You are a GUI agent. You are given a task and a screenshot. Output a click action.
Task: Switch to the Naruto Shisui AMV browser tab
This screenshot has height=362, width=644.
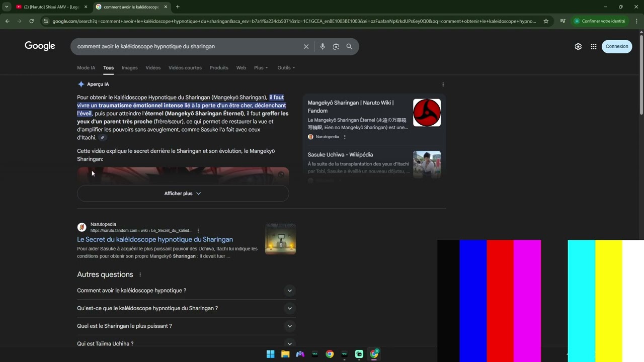coord(50,7)
